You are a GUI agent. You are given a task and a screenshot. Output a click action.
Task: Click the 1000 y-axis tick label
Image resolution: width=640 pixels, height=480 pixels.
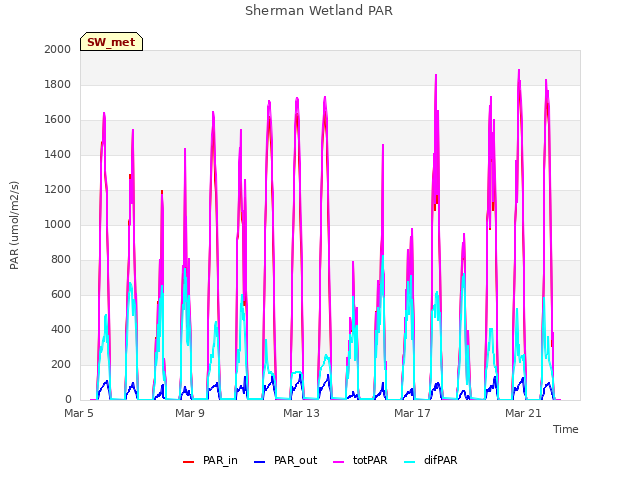[58, 224]
